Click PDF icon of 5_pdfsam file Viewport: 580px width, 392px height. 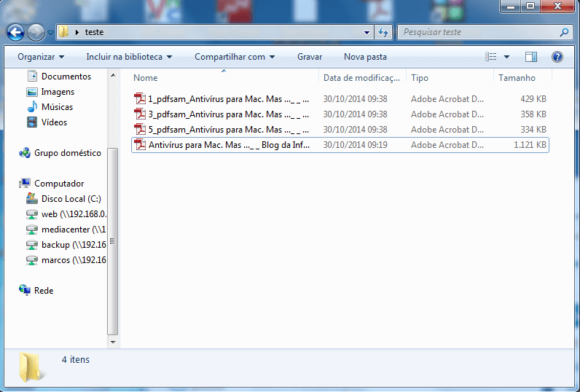point(140,129)
